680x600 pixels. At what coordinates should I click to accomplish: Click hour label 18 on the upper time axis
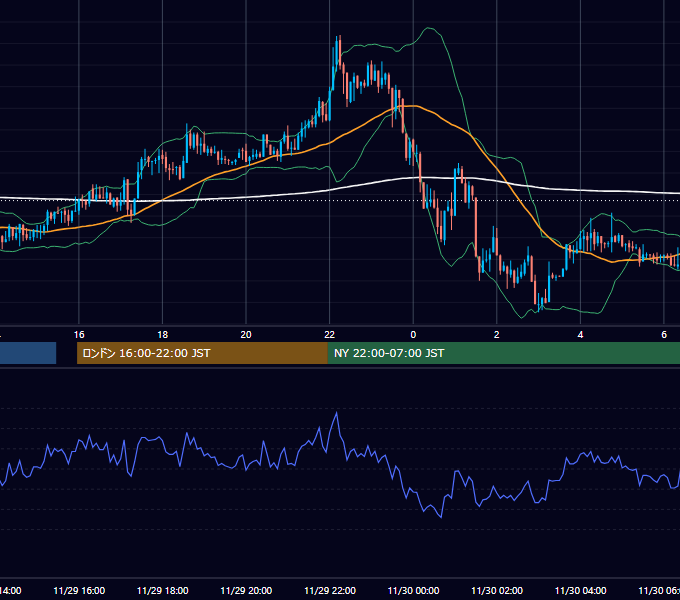(x=162, y=334)
